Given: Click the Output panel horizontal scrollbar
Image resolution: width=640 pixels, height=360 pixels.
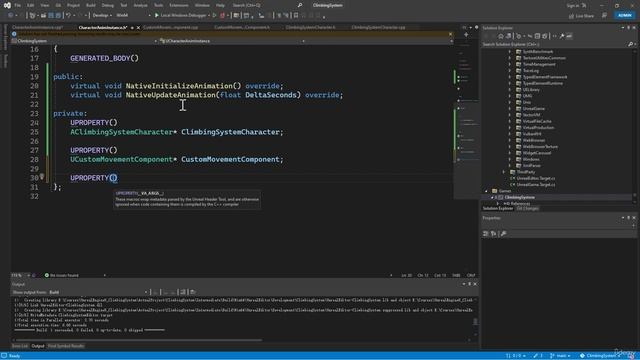Looking at the screenshot, I should coord(139,340).
